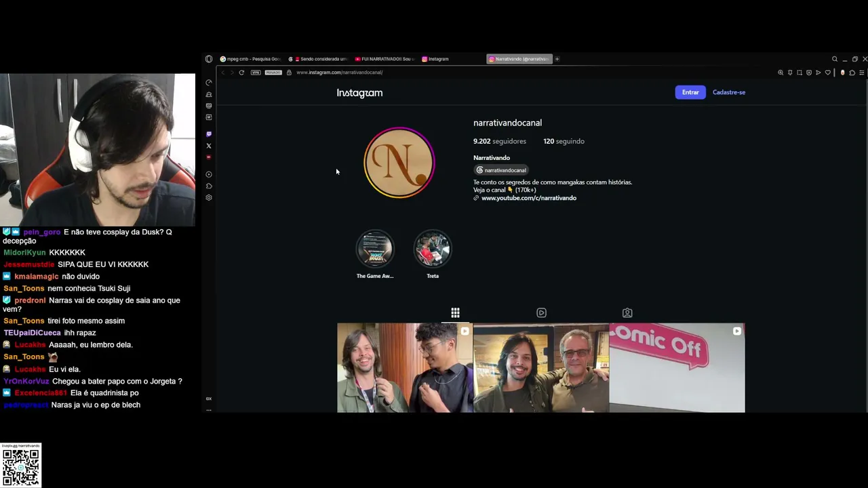Open the snapshot capture tool icon
The height and width of the screenshot is (488, 868).
click(x=800, y=73)
